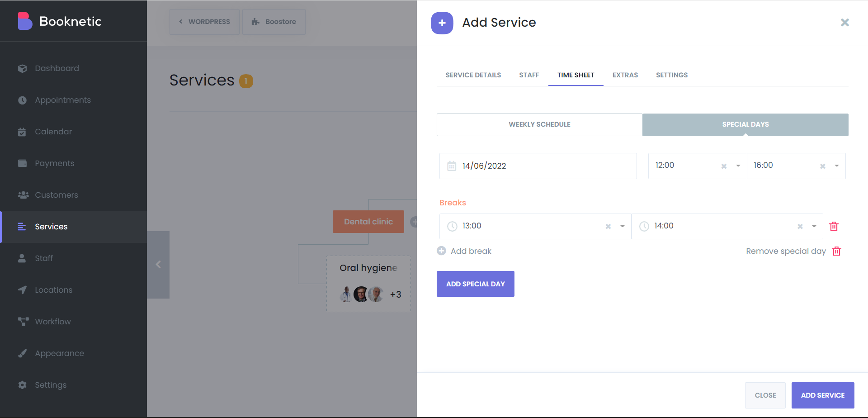Image resolution: width=868 pixels, height=418 pixels.
Task: Expand the 13:00 break start dropdown
Action: pos(623,226)
